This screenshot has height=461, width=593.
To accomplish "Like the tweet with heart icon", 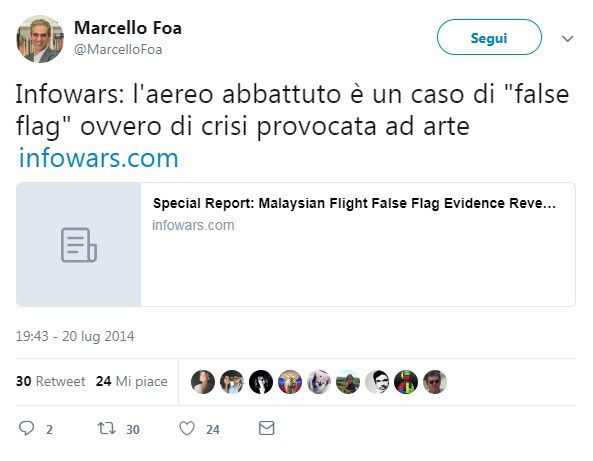I will (x=187, y=428).
